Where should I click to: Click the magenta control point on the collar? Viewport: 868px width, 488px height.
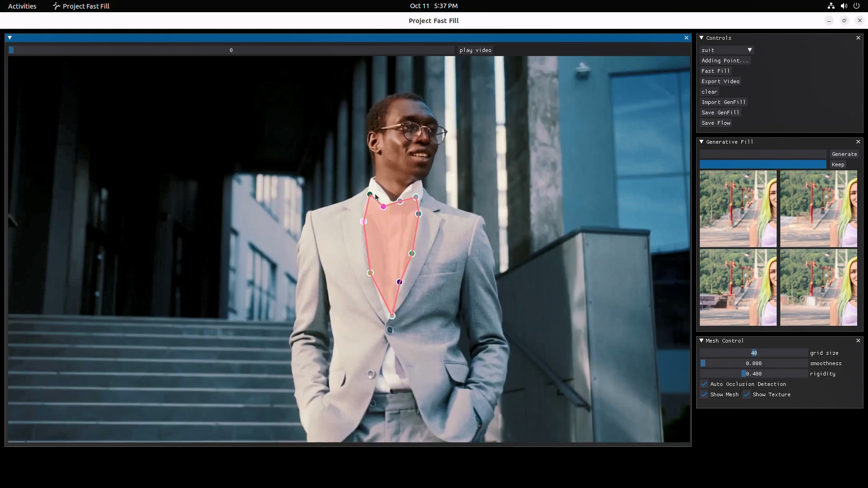[x=383, y=206]
